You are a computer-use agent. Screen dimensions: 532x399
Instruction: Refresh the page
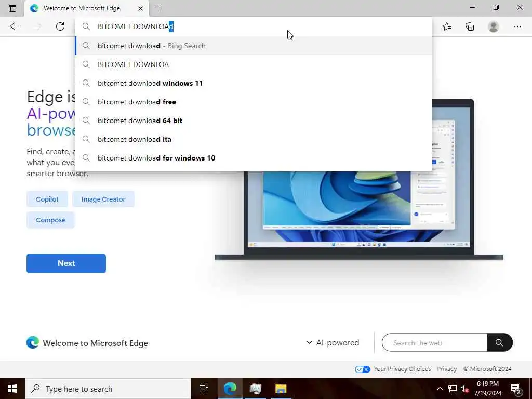click(60, 26)
